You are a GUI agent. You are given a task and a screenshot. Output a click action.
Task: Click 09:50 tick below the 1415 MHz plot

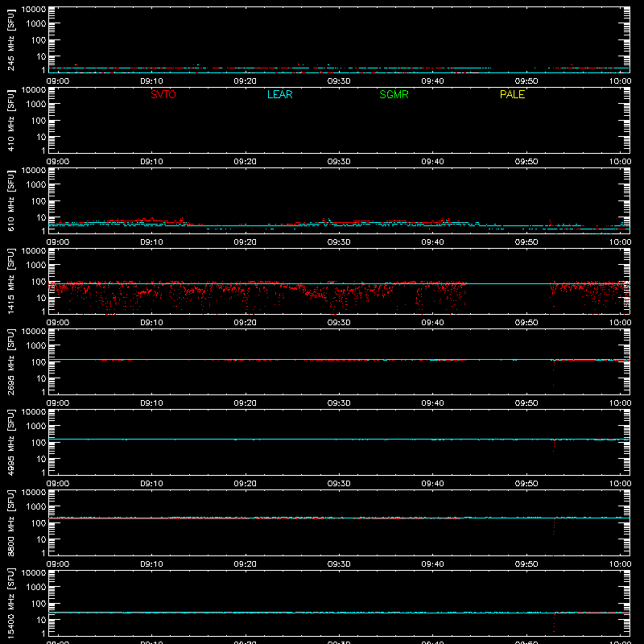(x=526, y=323)
